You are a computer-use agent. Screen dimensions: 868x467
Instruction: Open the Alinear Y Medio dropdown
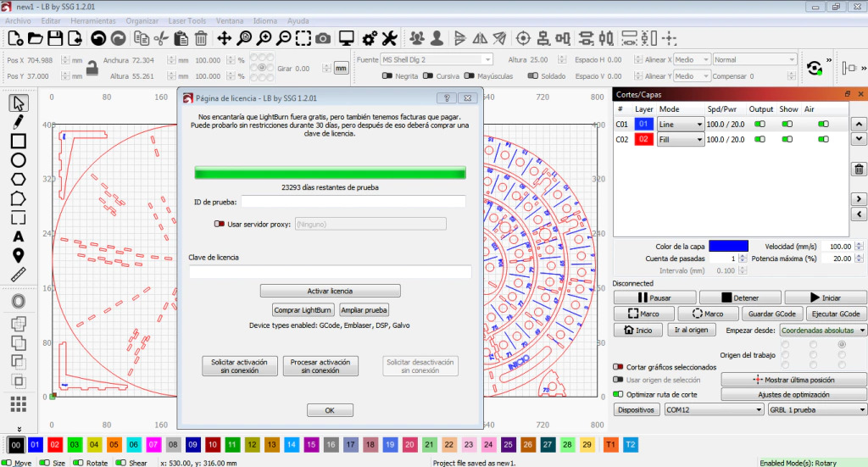(x=692, y=75)
